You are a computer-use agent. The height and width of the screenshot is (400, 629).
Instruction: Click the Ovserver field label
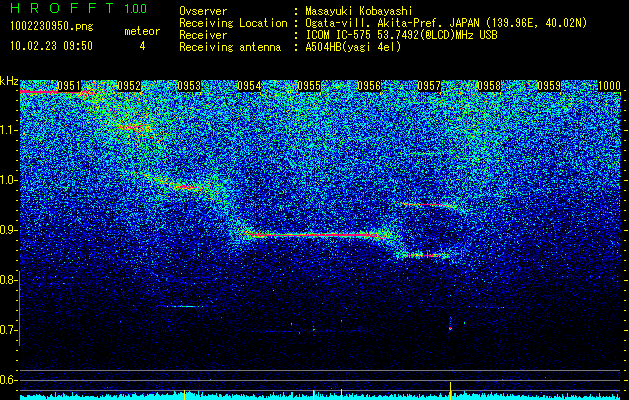203,11
